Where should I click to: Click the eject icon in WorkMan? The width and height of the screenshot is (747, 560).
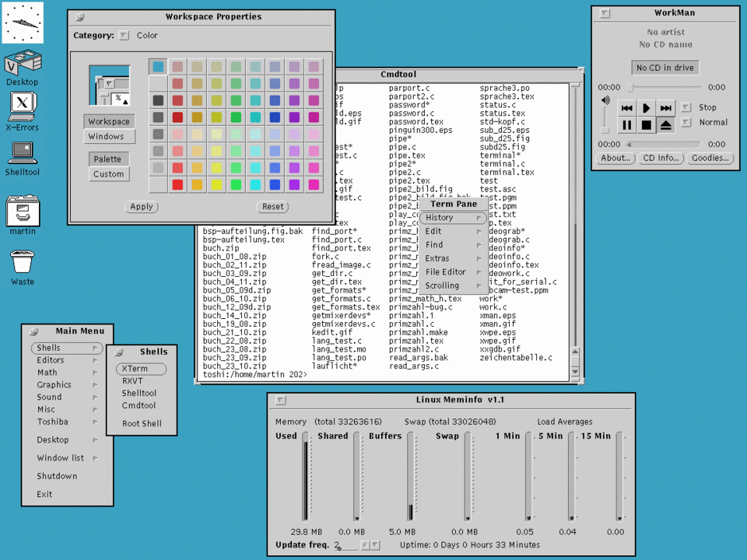click(666, 124)
